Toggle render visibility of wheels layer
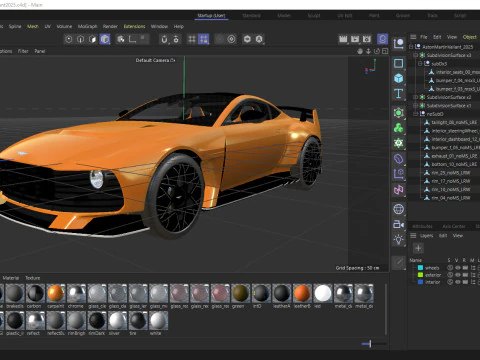 465,268
